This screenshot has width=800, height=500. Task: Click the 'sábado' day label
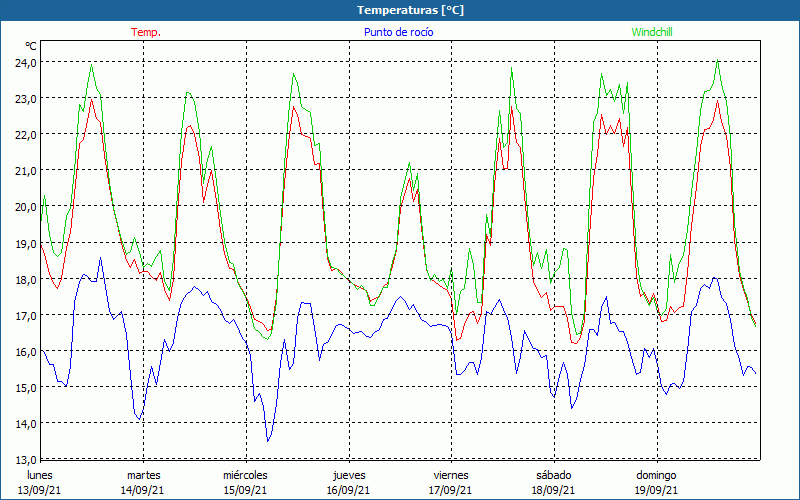(554, 475)
